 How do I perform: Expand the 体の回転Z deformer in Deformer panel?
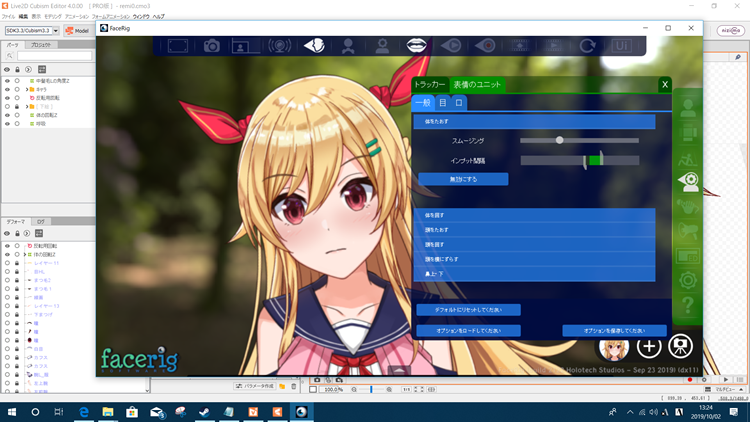point(25,255)
